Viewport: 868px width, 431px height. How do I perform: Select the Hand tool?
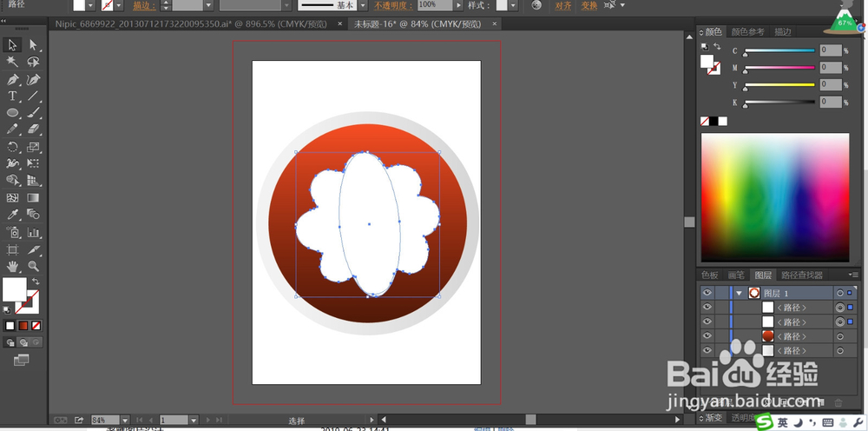[x=12, y=267]
